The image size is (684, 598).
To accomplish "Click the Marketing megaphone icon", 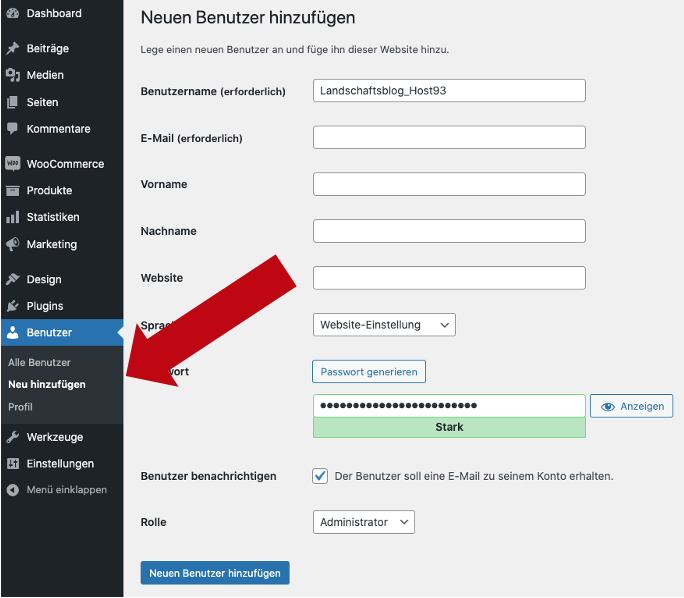I will click(13, 244).
